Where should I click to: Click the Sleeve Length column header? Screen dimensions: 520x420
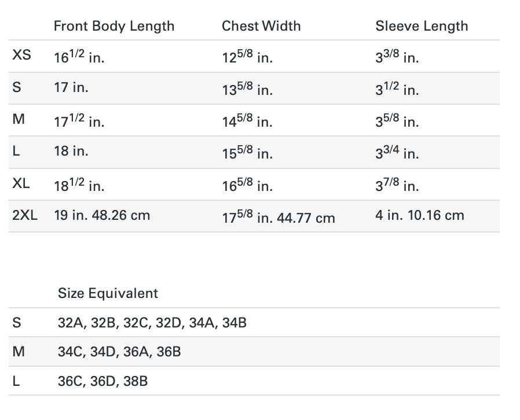point(421,26)
